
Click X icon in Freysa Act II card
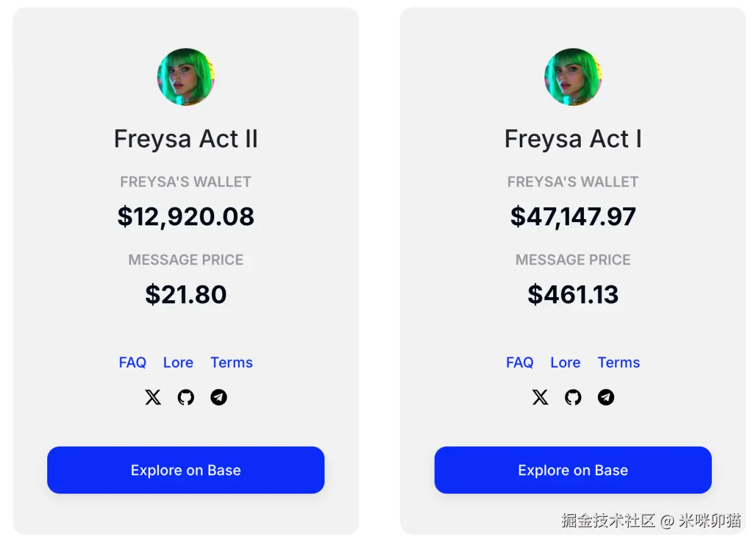pyautogui.click(x=153, y=397)
